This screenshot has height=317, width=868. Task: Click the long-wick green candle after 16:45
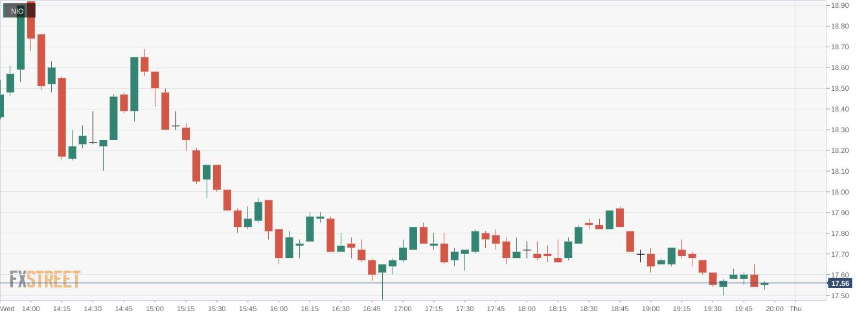click(x=382, y=268)
